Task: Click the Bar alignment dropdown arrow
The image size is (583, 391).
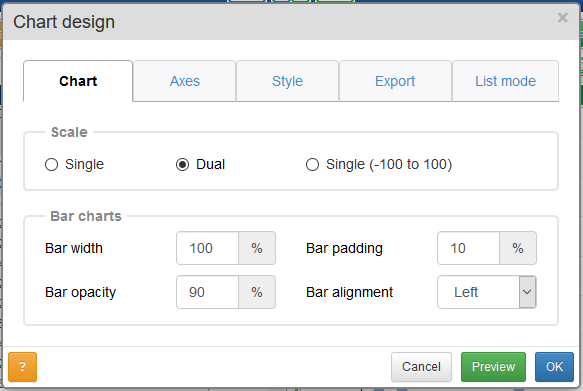Action: click(527, 292)
